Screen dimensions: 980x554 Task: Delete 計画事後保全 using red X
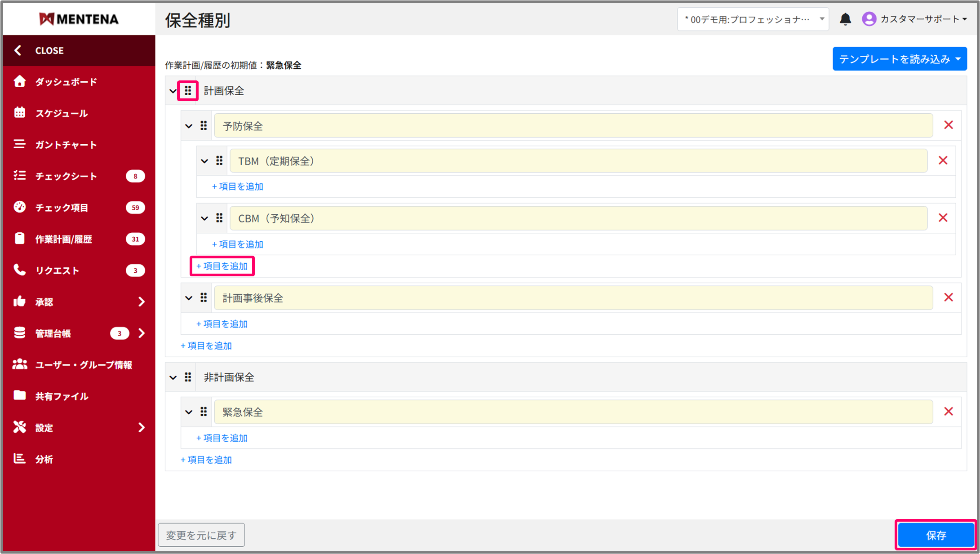tap(948, 297)
